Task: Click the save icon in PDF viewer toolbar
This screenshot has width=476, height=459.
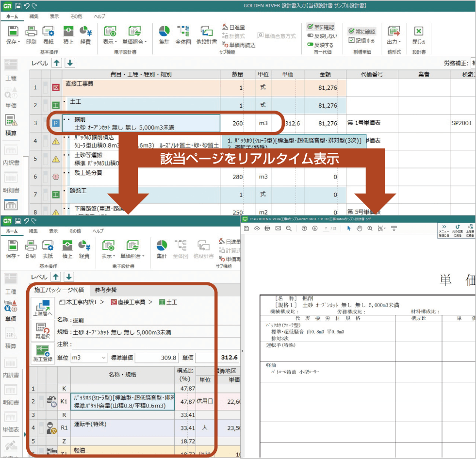Action: (x=246, y=228)
